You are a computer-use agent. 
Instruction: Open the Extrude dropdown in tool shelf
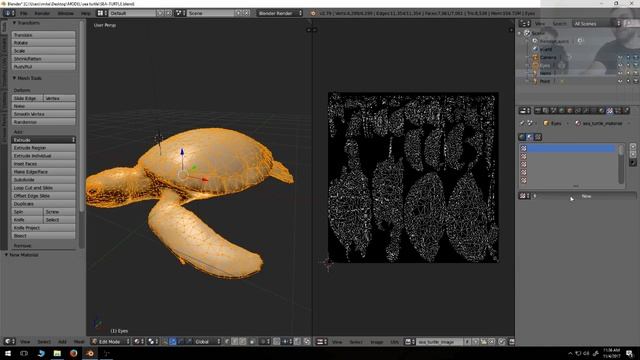point(44,140)
